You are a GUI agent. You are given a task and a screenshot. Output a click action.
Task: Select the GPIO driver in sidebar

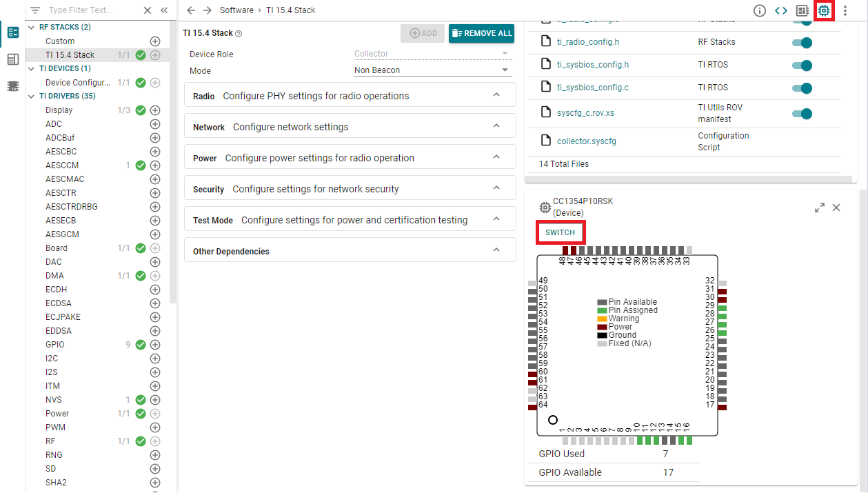click(x=55, y=345)
